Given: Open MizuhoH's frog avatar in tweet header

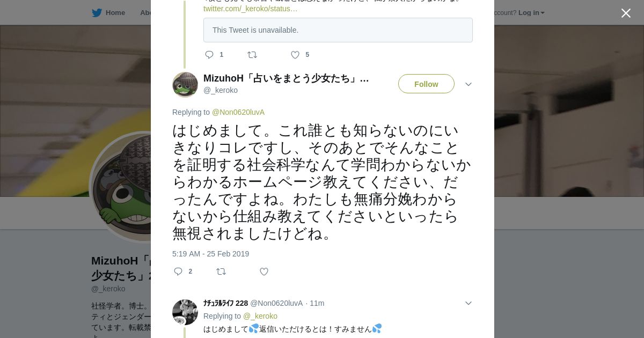Looking at the screenshot, I should (x=185, y=85).
